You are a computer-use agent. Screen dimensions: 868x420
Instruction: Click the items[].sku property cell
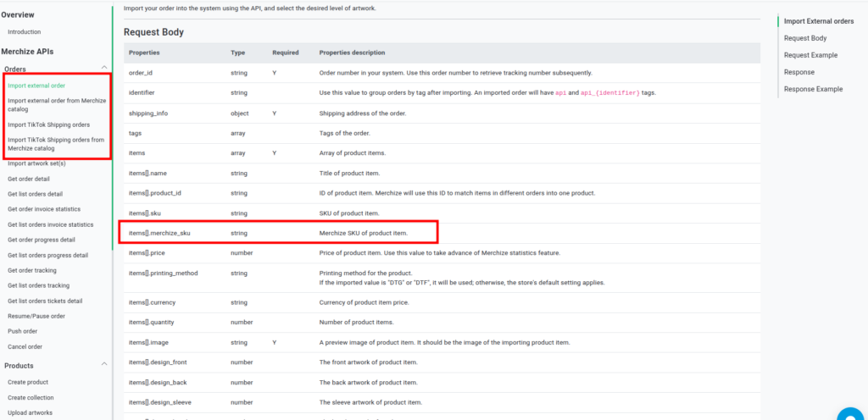tap(144, 213)
